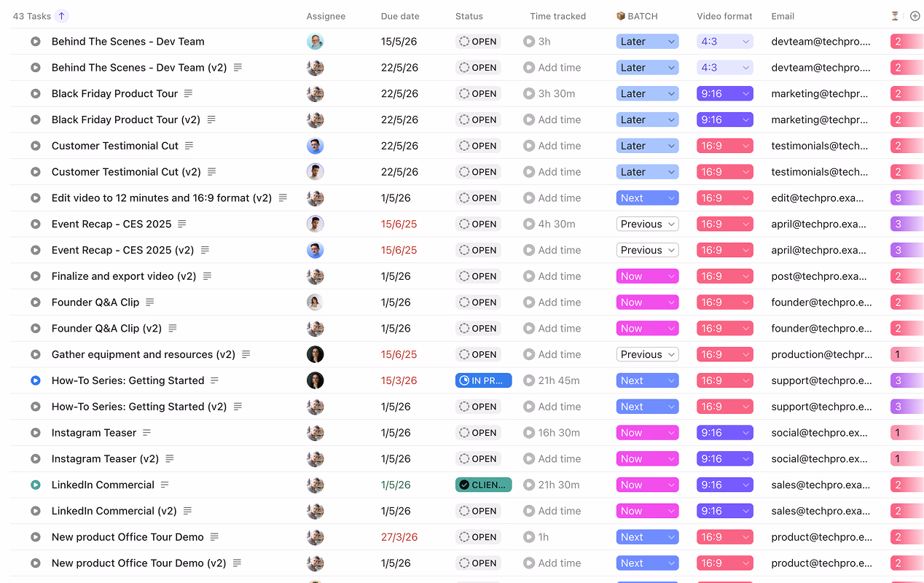Open task Edit video to 12 minutes
Screen dimensions: 924x583
pos(162,198)
